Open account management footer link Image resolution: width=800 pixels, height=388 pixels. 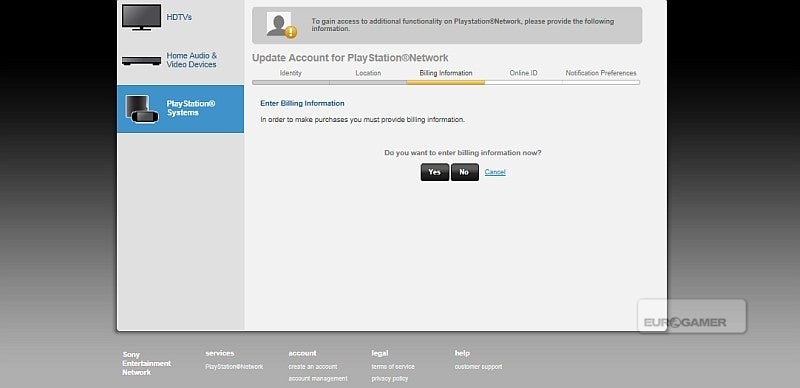coord(318,379)
